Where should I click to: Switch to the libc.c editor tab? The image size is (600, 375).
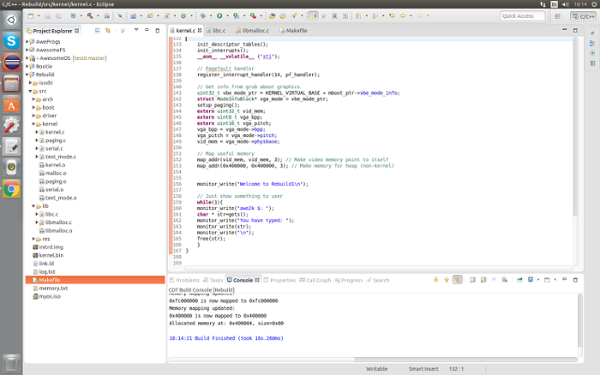216,31
